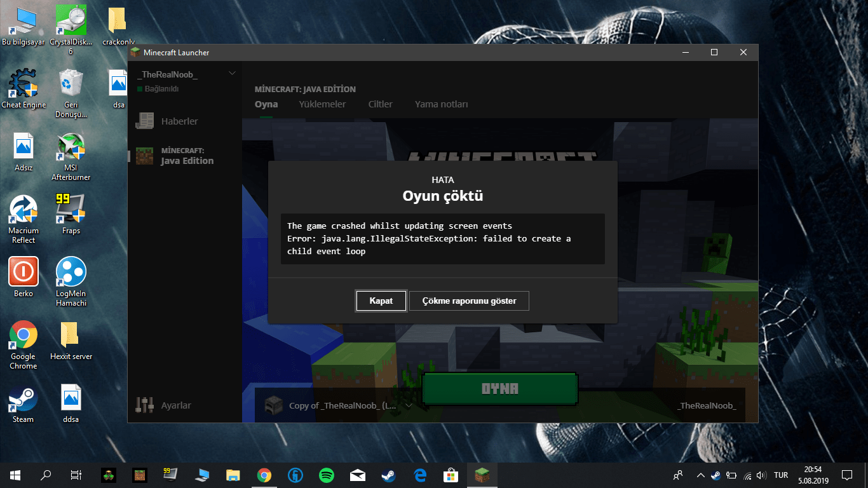Select the Google Chrome desktop shortcut
The height and width of the screenshot is (488, 868).
point(24,344)
